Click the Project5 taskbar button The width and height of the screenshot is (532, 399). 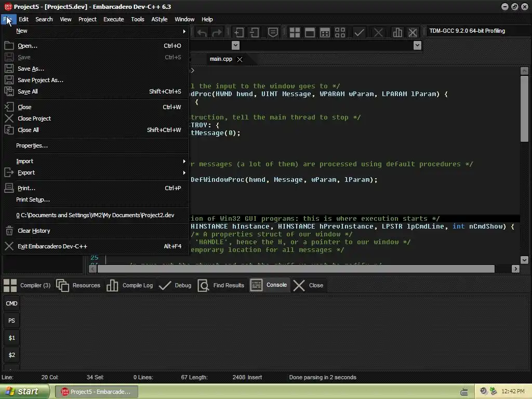pos(96,392)
